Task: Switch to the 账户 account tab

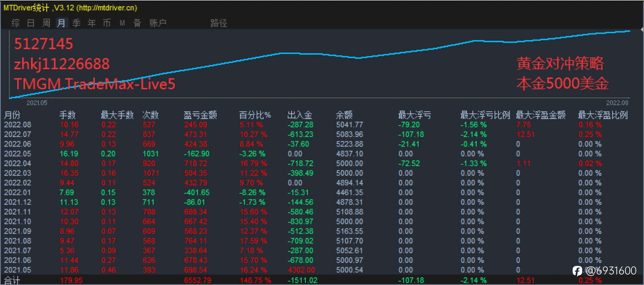Action: [158, 23]
